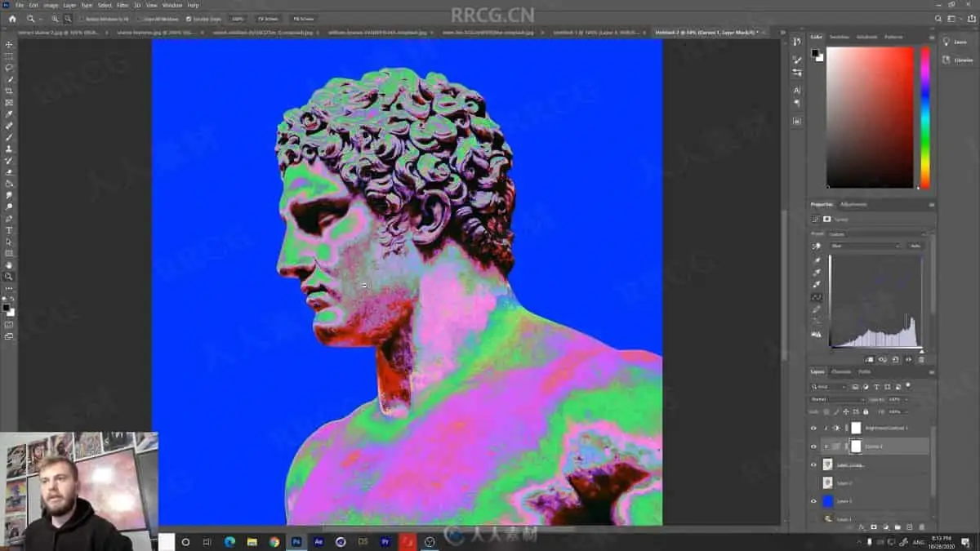Switch to the Adjustments tab
This screenshot has width=980, height=551.
[x=854, y=204]
